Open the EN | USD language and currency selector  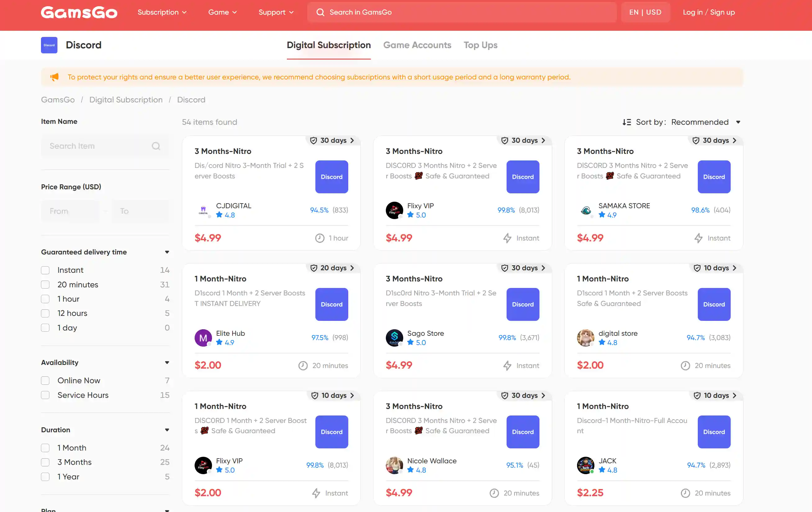point(645,12)
